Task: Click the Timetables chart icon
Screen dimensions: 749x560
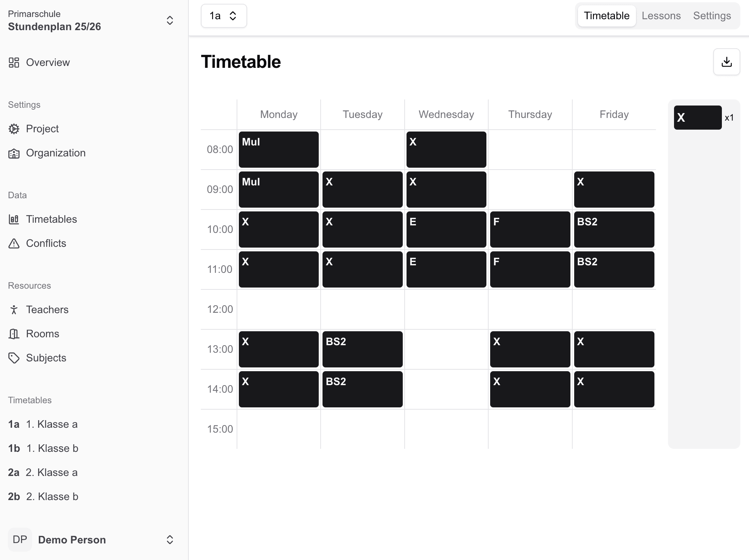Action: [14, 219]
